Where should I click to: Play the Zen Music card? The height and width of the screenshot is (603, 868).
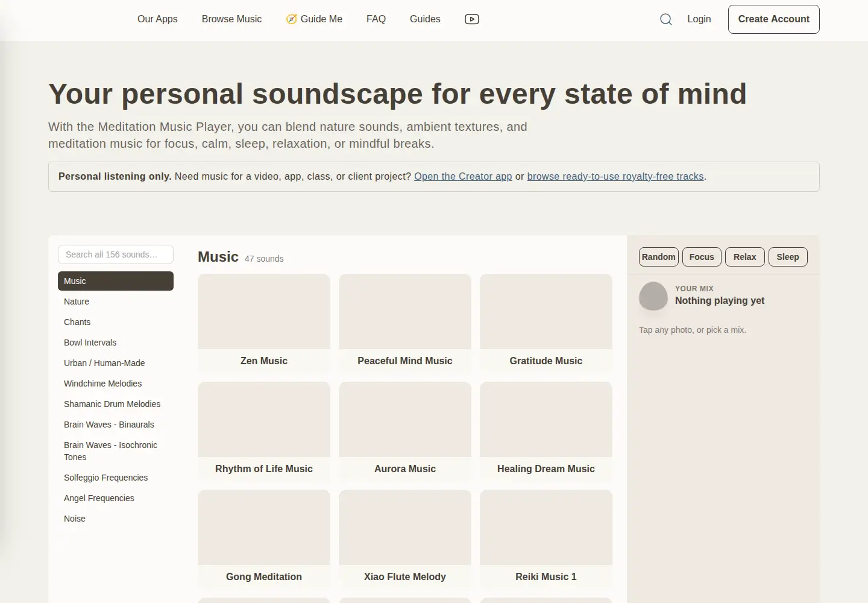point(264,323)
